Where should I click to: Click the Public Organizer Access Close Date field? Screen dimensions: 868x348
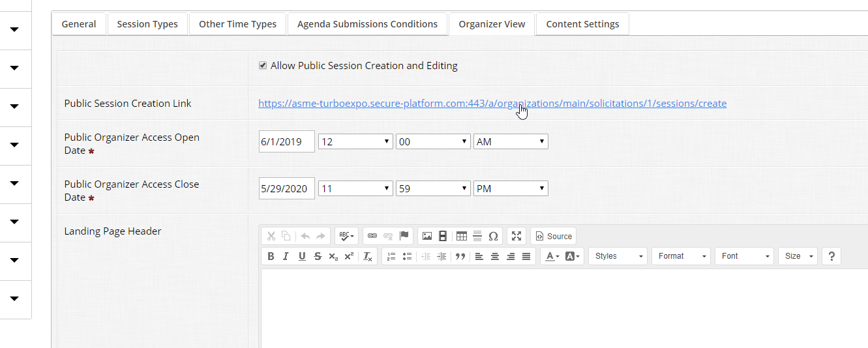tap(287, 189)
